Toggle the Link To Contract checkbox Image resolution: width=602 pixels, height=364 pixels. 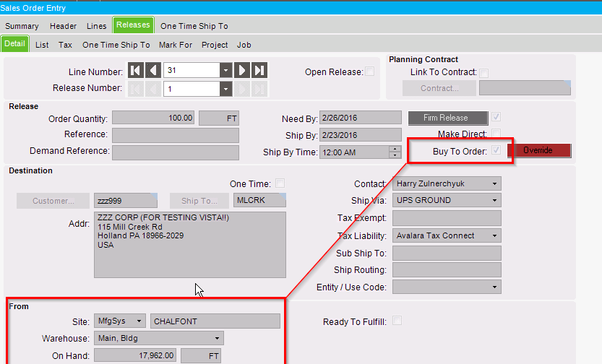pos(483,73)
